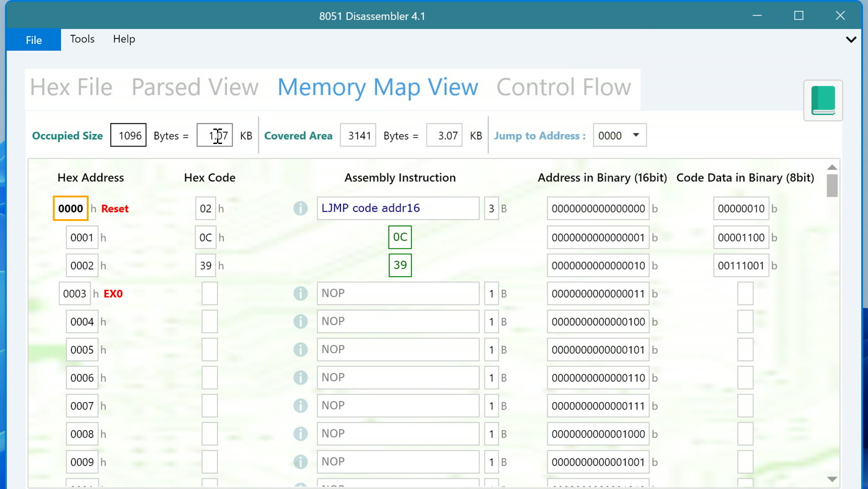The height and width of the screenshot is (489, 868).
Task: Open the Jump to Address dropdown
Action: (619, 135)
